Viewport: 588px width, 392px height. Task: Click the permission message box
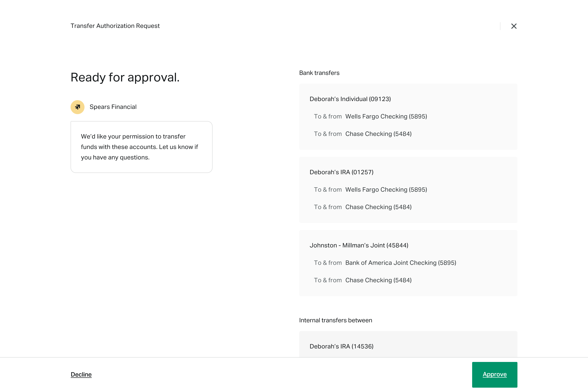click(142, 147)
